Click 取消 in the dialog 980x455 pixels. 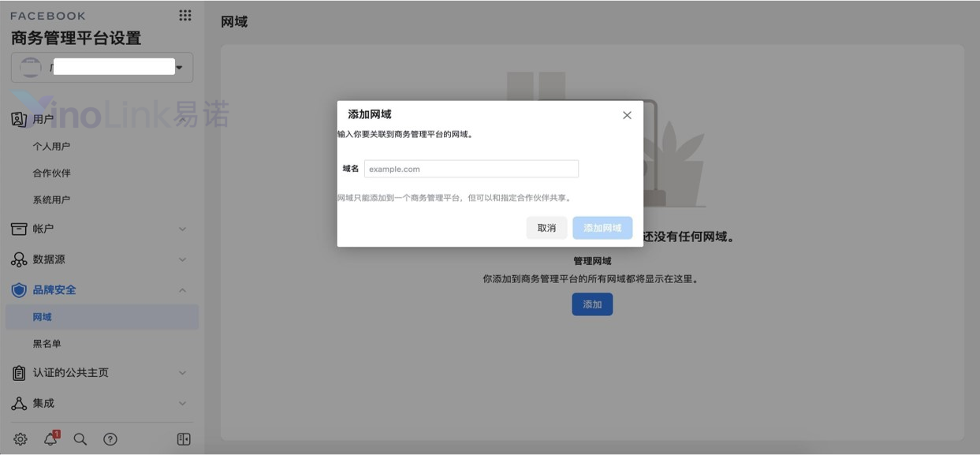click(x=546, y=228)
